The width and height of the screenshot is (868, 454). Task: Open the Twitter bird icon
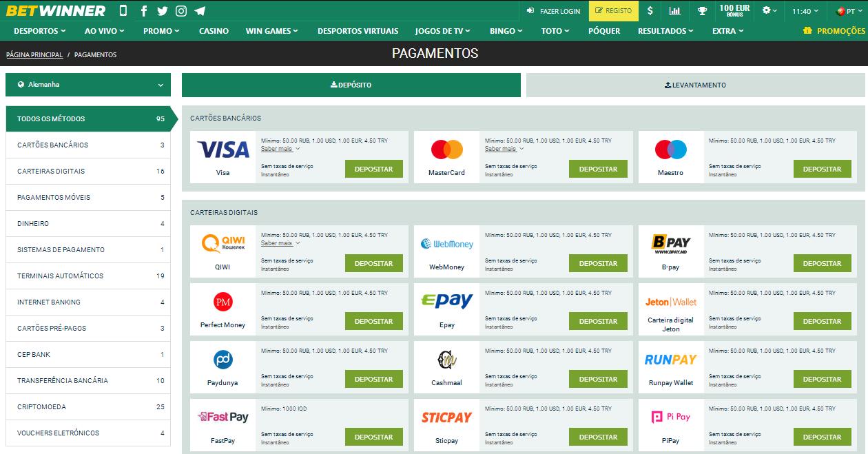pyautogui.click(x=163, y=11)
